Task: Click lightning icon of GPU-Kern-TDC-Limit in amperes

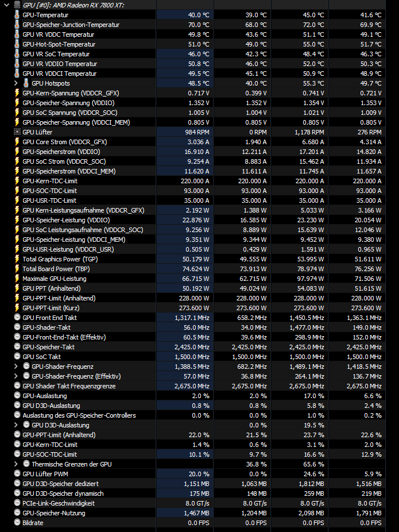Action: click(x=17, y=181)
